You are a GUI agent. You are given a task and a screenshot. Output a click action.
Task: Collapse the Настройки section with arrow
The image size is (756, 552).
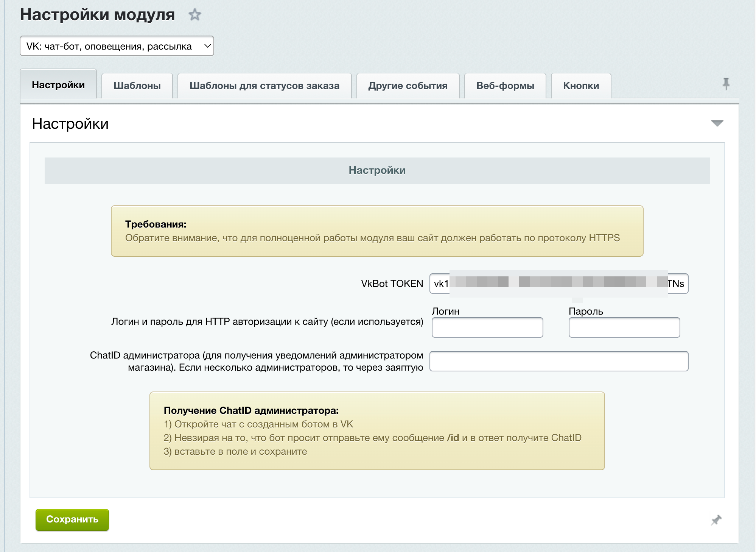(x=717, y=123)
